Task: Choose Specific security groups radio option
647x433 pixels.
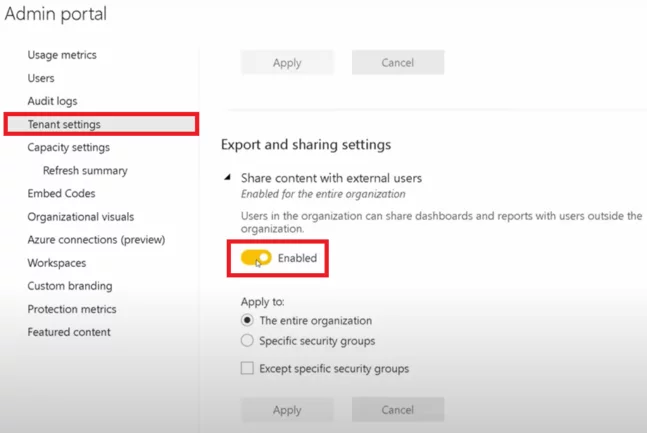Action: pyautogui.click(x=247, y=341)
